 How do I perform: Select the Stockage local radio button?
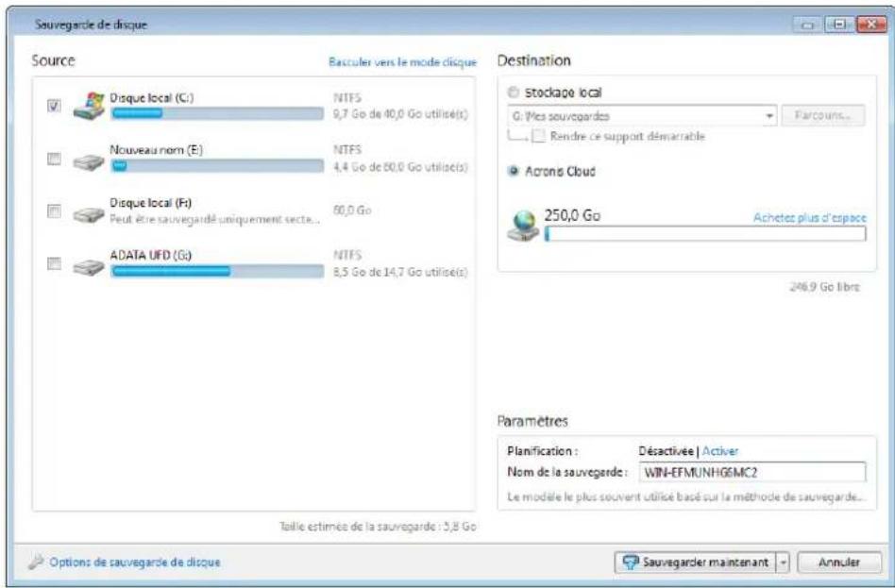(x=514, y=92)
